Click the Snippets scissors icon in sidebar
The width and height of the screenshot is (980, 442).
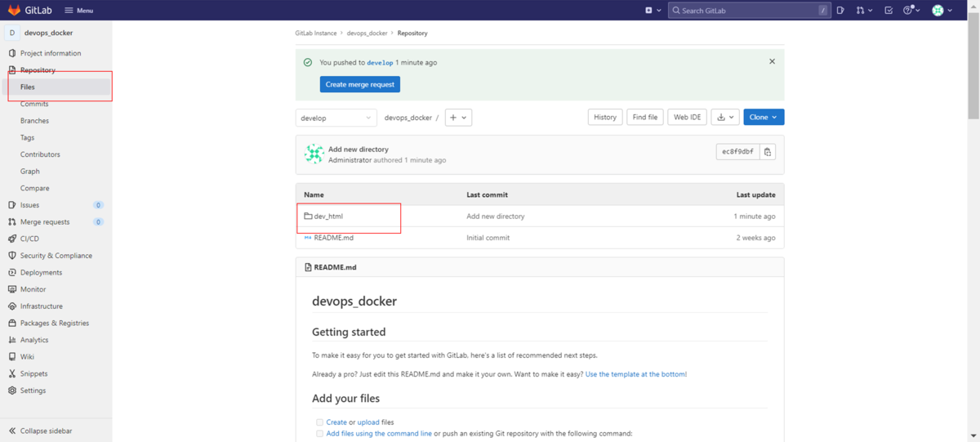[x=12, y=373]
